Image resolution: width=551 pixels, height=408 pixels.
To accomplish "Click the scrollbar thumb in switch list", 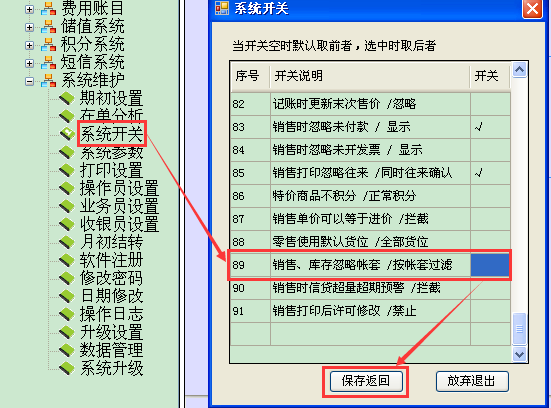I will pyautogui.click(x=519, y=329).
